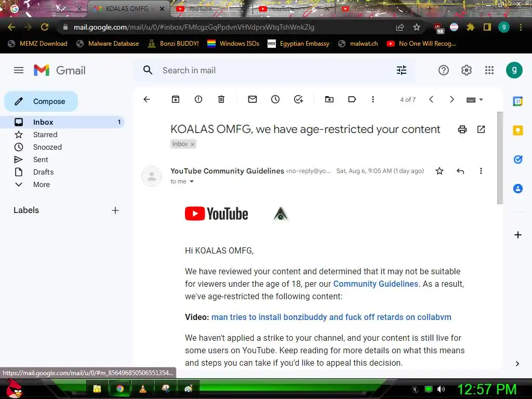Print this email
The height and width of the screenshot is (399, 532).
tap(462, 129)
